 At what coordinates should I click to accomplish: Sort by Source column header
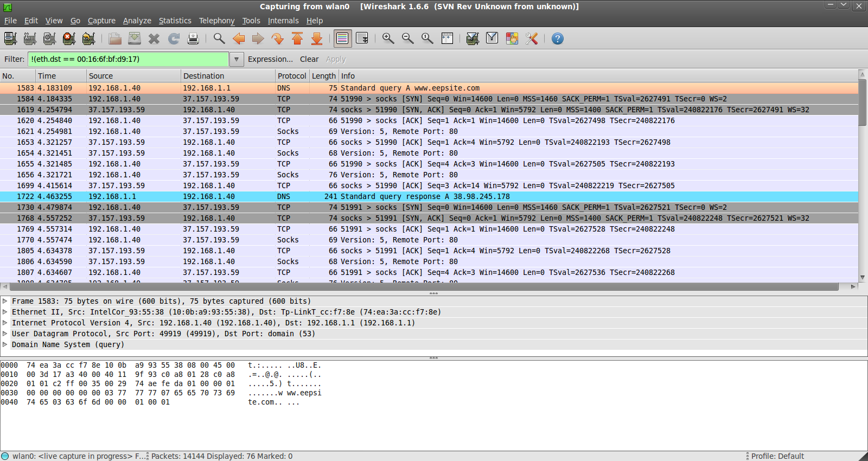coord(134,76)
